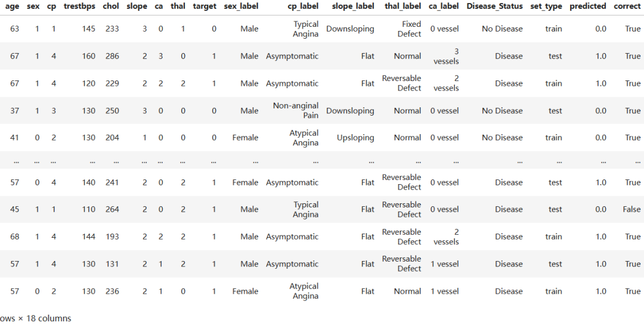
Task: Click the ca_label column header
Action: 444,7
